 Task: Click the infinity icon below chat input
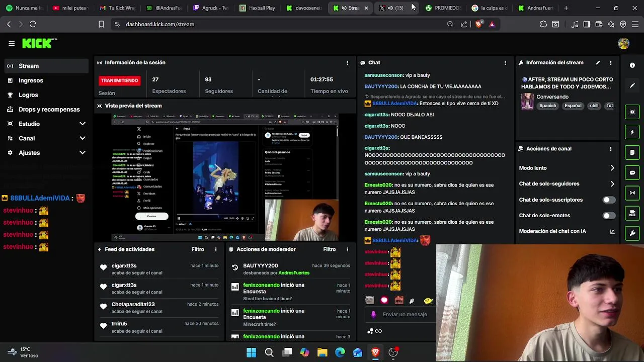click(378, 331)
